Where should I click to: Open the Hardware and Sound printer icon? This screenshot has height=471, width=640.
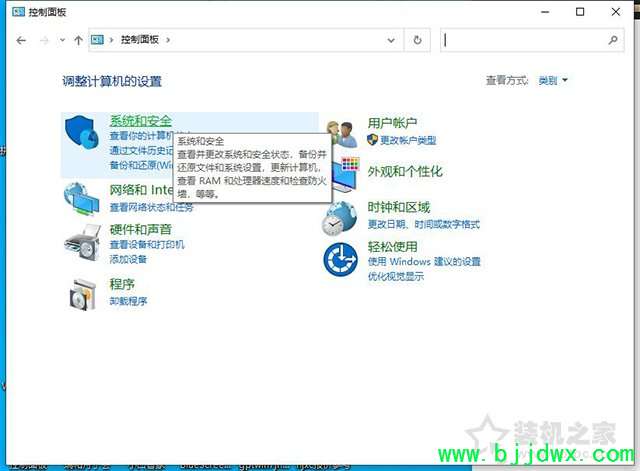coord(82,242)
